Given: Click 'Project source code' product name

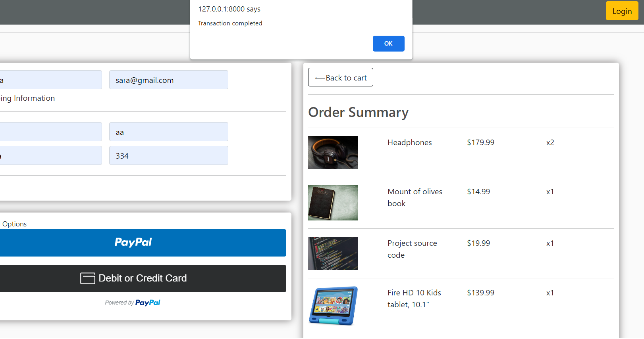Looking at the screenshot, I should point(412,249).
